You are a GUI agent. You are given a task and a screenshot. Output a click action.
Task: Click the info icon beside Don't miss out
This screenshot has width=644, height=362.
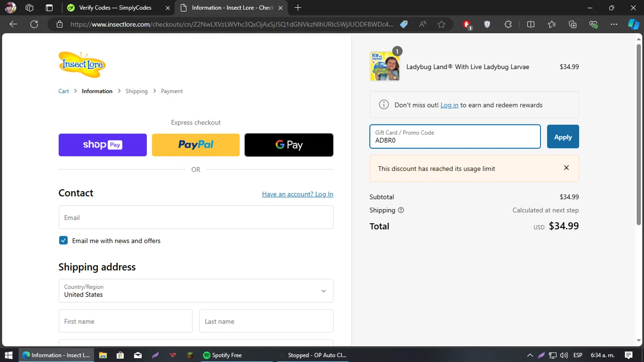(x=384, y=105)
